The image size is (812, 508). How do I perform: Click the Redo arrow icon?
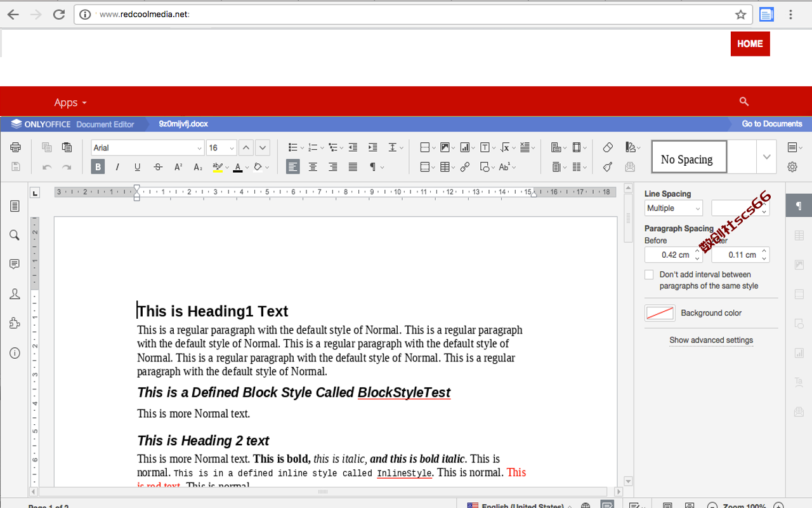(x=67, y=167)
